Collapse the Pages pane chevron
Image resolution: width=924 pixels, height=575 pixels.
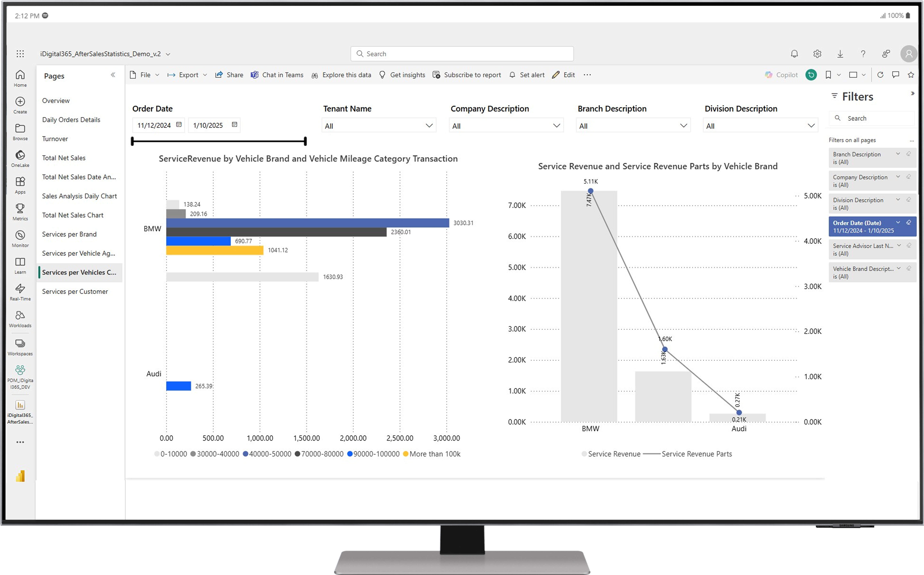click(x=113, y=75)
